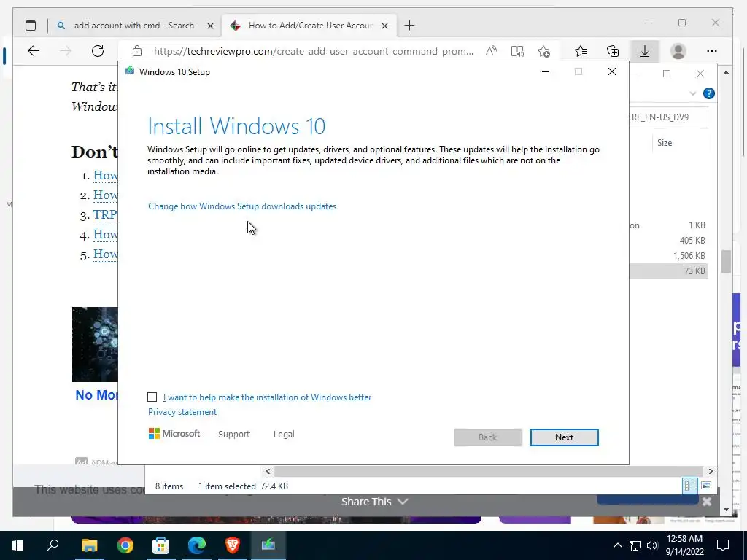This screenshot has width=747, height=560.
Task: Refresh the Edge page
Action: pos(98,51)
